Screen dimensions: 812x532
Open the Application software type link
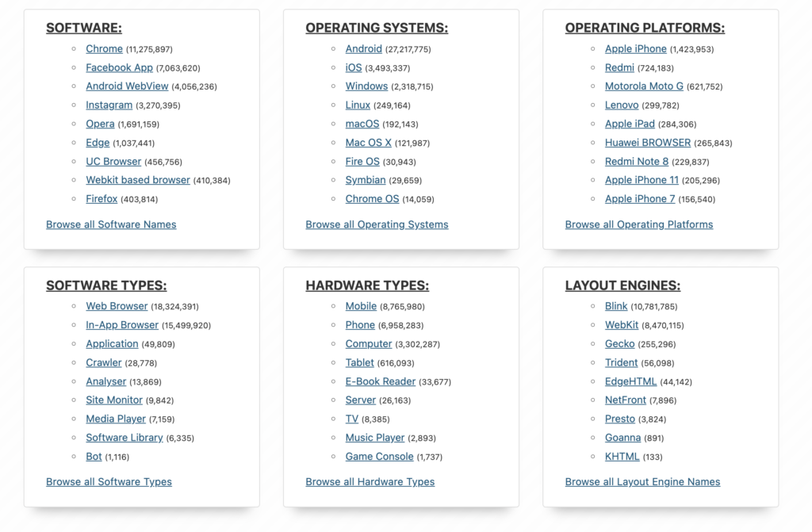(x=112, y=343)
